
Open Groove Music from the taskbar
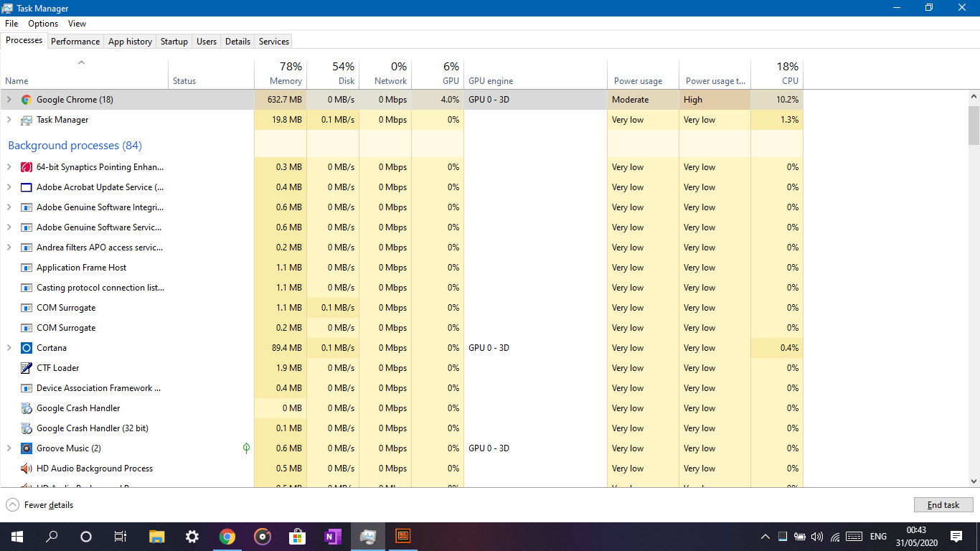(x=262, y=537)
